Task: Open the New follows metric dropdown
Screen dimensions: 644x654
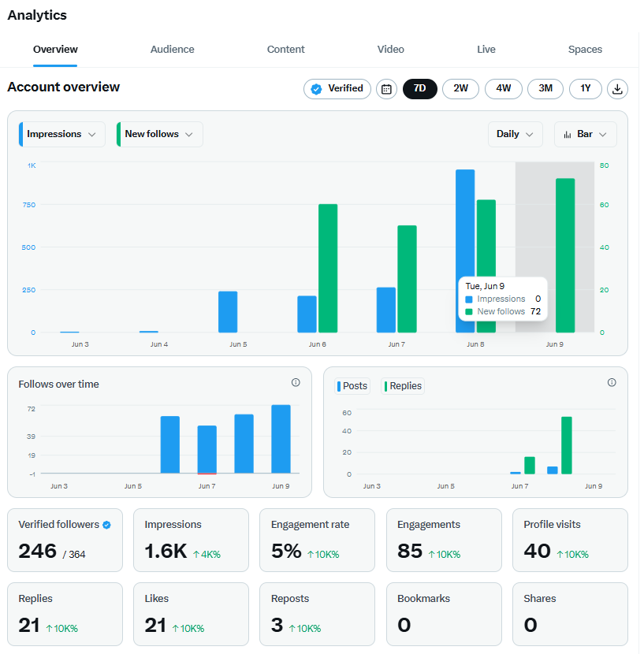Action: point(160,134)
